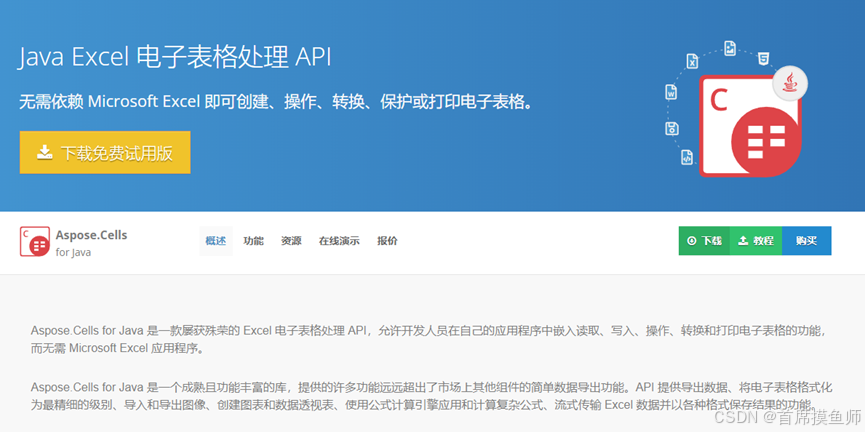The height and width of the screenshot is (432, 865).
Task: Click the Aspose.Cells product name text
Action: (92, 235)
